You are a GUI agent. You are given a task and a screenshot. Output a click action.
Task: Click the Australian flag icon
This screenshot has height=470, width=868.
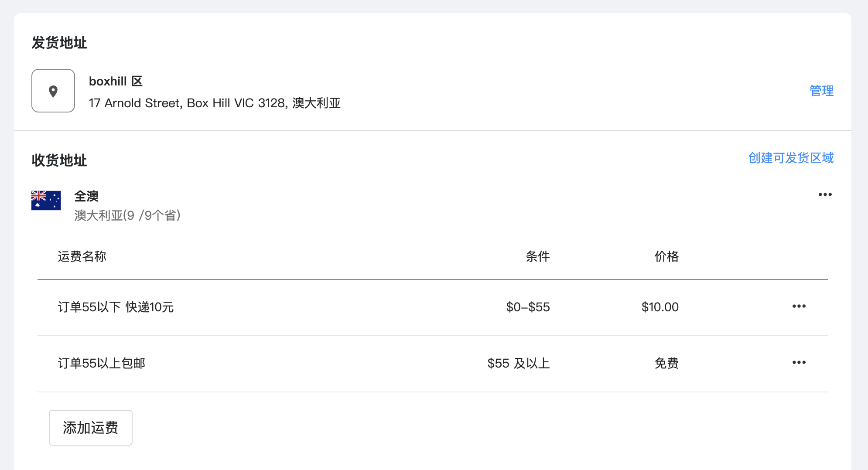pos(46,201)
